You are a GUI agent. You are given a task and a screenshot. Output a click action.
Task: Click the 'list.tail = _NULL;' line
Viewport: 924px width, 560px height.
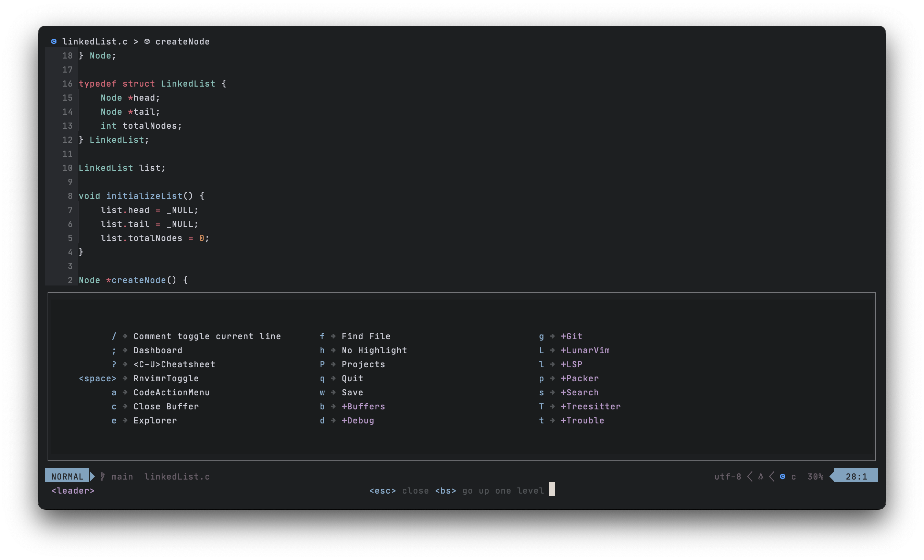[150, 224]
